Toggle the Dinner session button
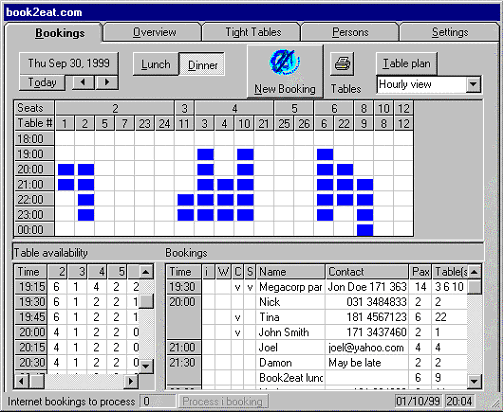The height and width of the screenshot is (412, 503). tap(202, 64)
